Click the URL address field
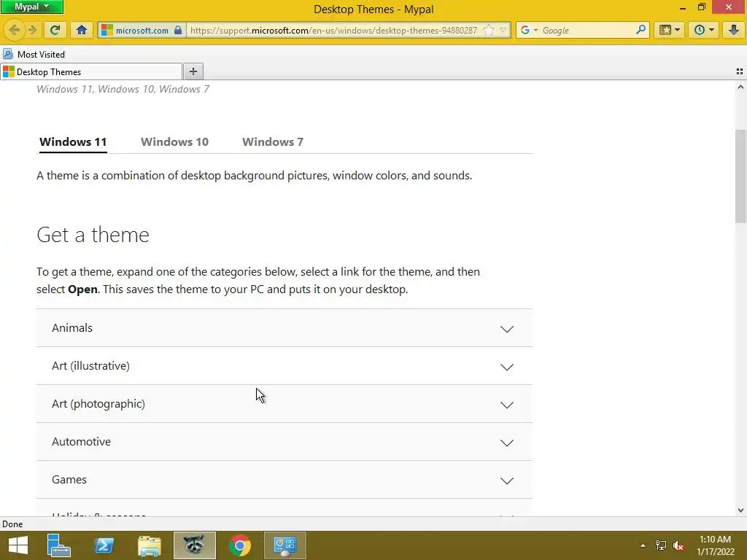Viewport: 747px width, 560px height. click(x=333, y=30)
